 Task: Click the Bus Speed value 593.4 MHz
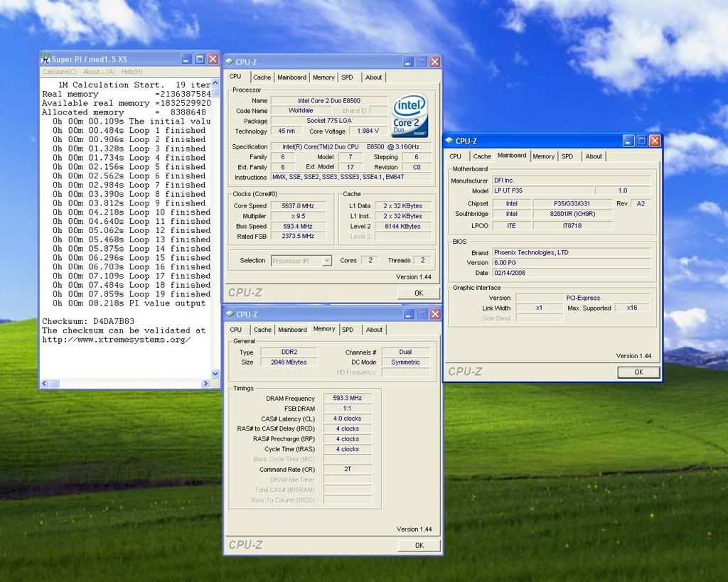point(298,226)
